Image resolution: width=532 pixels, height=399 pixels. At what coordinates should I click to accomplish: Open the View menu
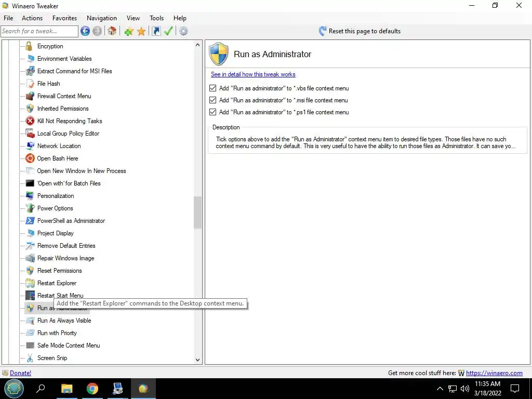click(x=134, y=18)
